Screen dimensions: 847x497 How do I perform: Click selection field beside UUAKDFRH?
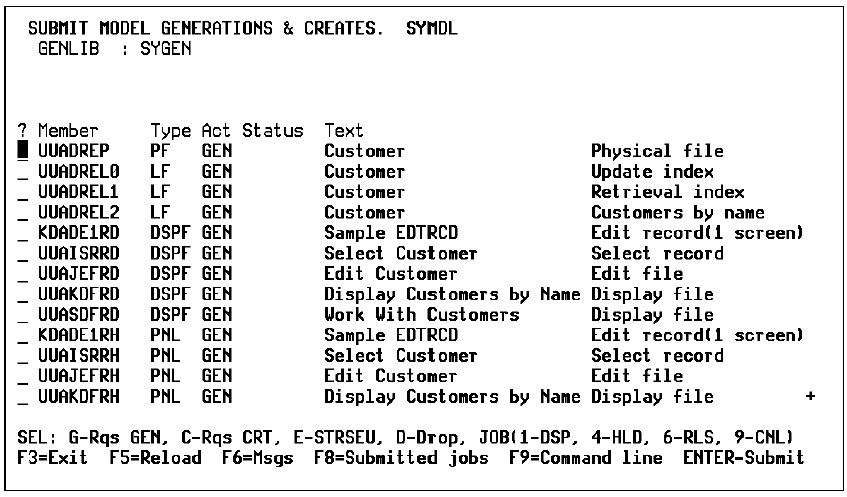click(x=23, y=397)
